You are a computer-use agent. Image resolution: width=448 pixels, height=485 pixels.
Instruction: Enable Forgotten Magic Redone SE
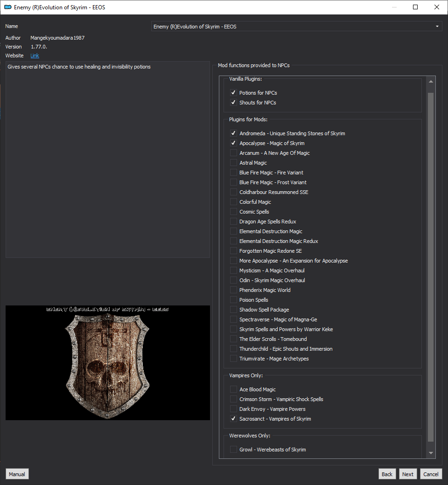coord(233,251)
